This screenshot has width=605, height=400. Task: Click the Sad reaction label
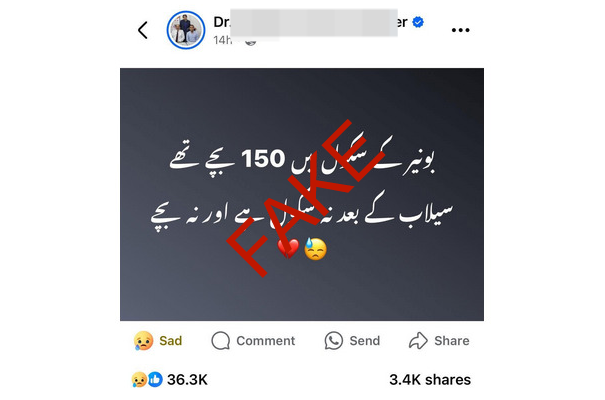(171, 341)
